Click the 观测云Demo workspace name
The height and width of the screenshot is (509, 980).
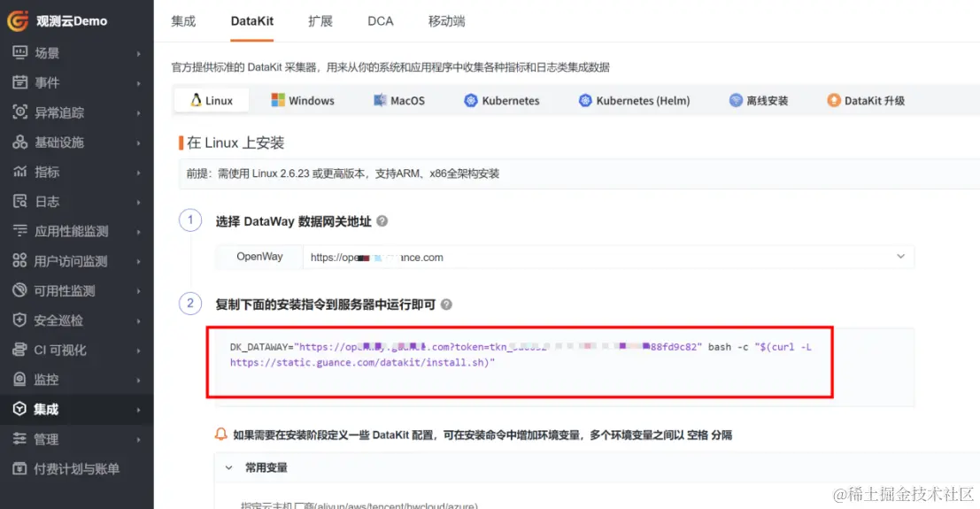click(x=71, y=20)
